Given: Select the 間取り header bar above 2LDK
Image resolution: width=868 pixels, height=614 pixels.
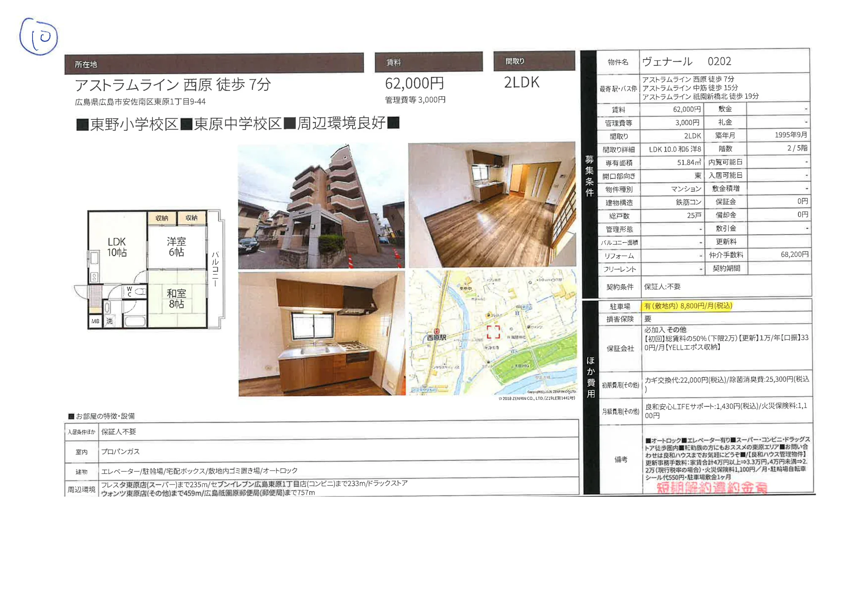Looking at the screenshot, I should coord(534,61).
